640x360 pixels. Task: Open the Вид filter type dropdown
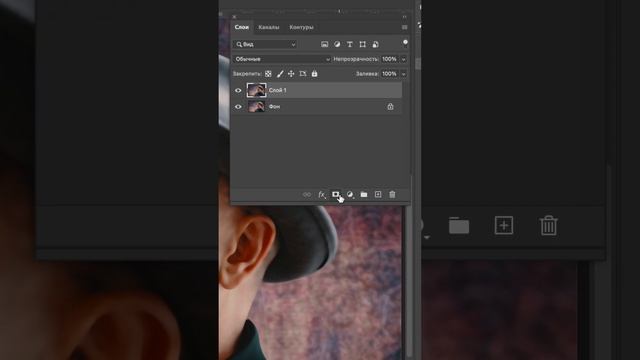pyautogui.click(x=265, y=44)
